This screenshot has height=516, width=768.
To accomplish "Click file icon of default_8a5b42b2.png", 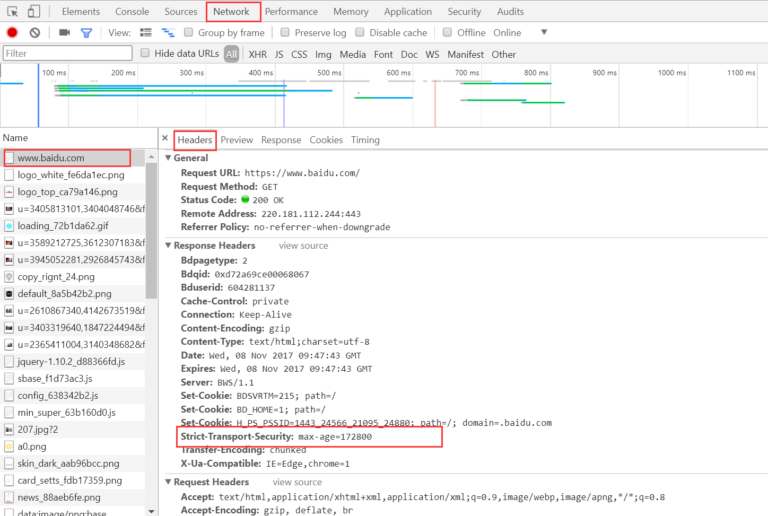I will coord(9,294).
